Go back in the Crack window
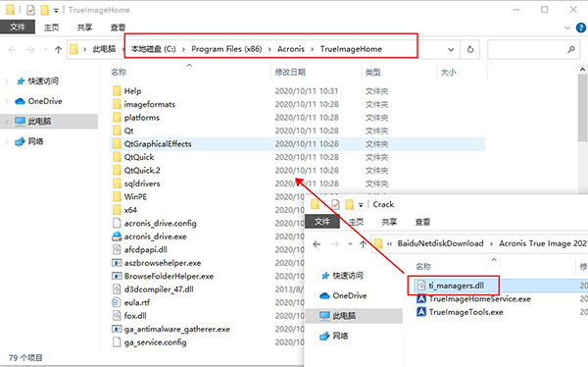The width and height of the screenshot is (588, 367). point(317,244)
